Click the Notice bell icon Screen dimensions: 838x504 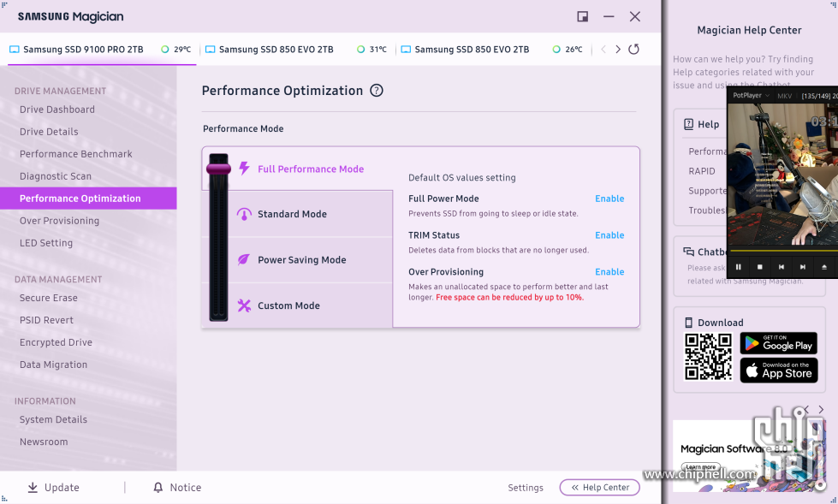[157, 488]
